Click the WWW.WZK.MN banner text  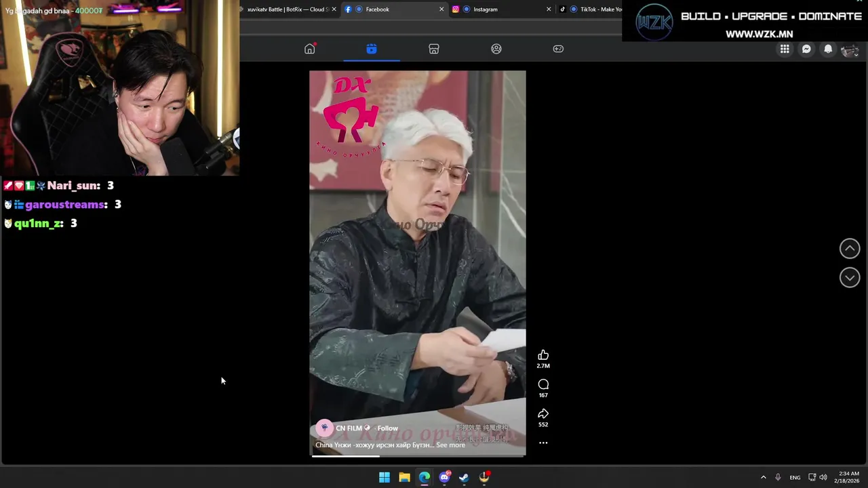pos(759,34)
